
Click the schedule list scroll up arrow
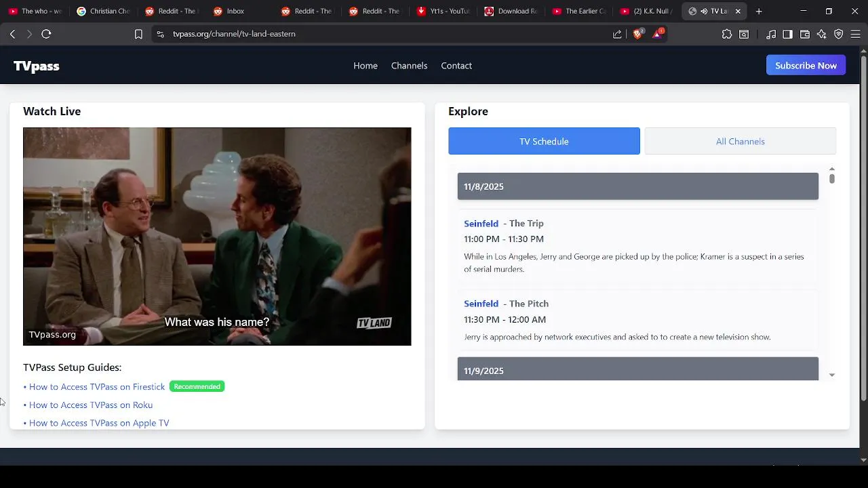831,169
